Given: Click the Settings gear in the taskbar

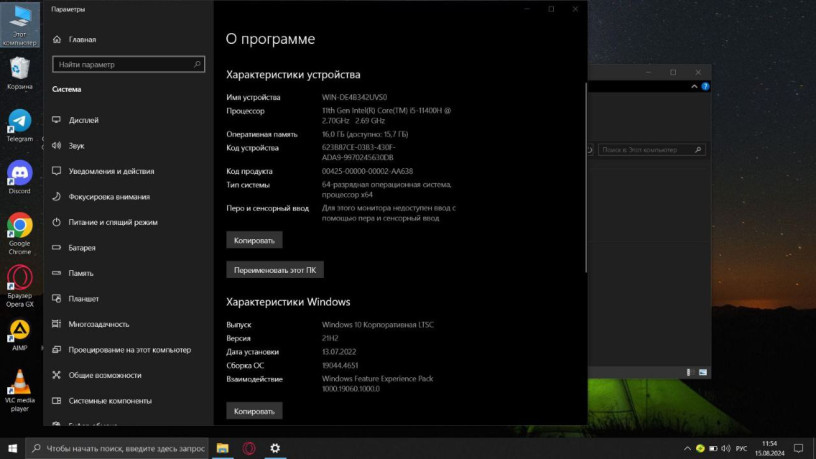Looking at the screenshot, I should coord(275,448).
